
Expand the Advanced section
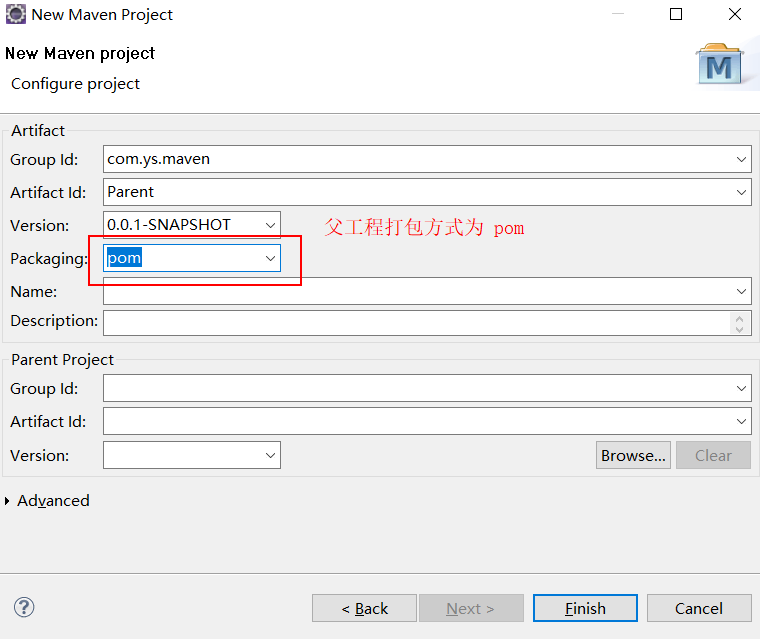(7, 501)
